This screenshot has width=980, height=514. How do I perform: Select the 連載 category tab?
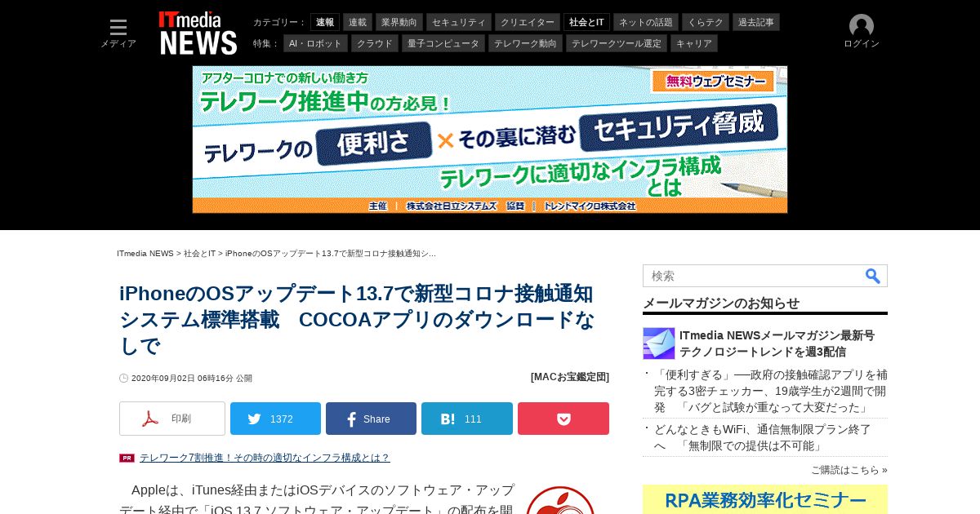coord(358,22)
